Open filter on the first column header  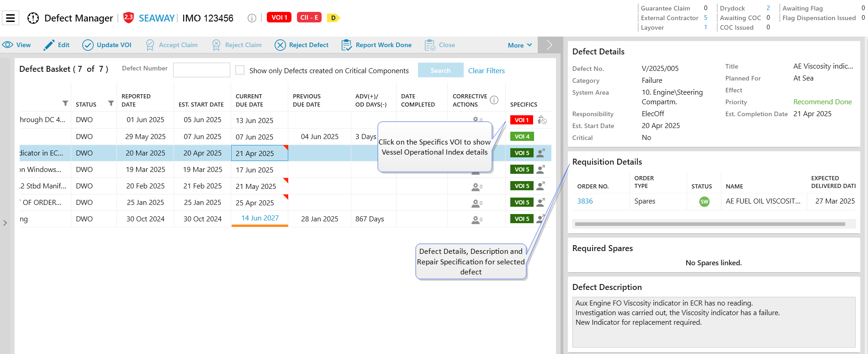point(65,103)
